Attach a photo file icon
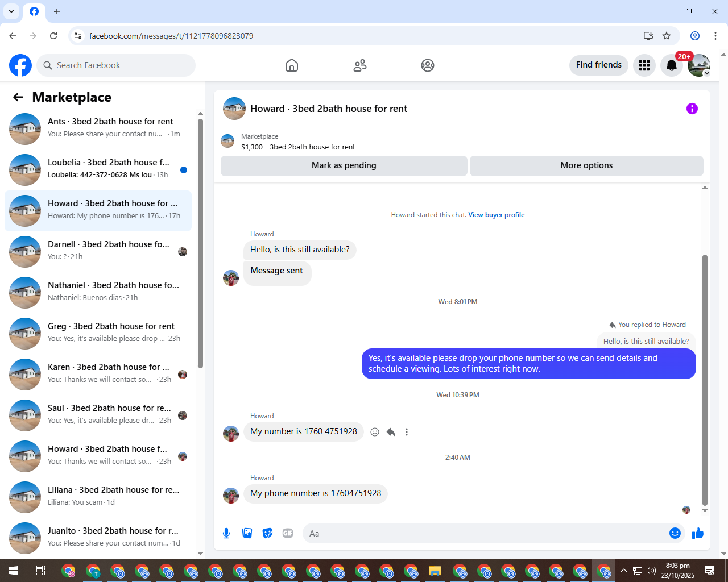Screen dimensions: 728x582 tap(247, 533)
